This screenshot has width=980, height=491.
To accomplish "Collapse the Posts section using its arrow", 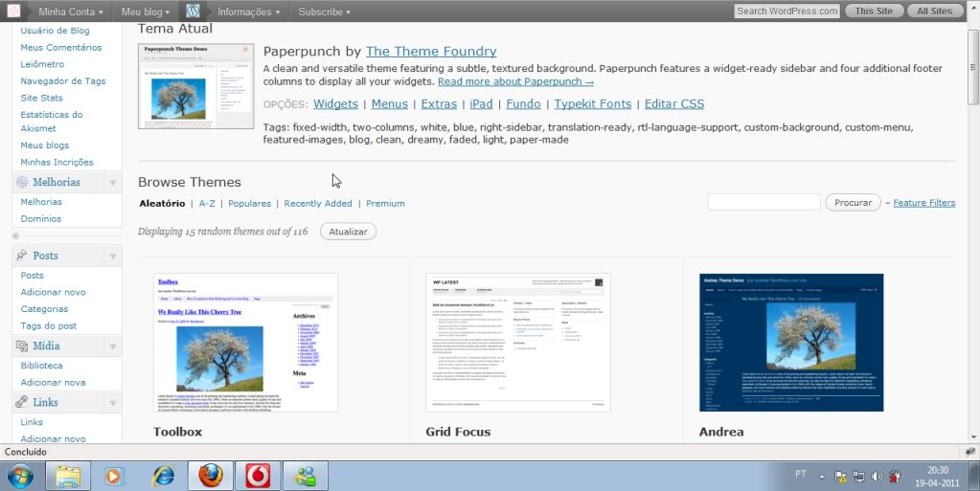I will 113,257.
